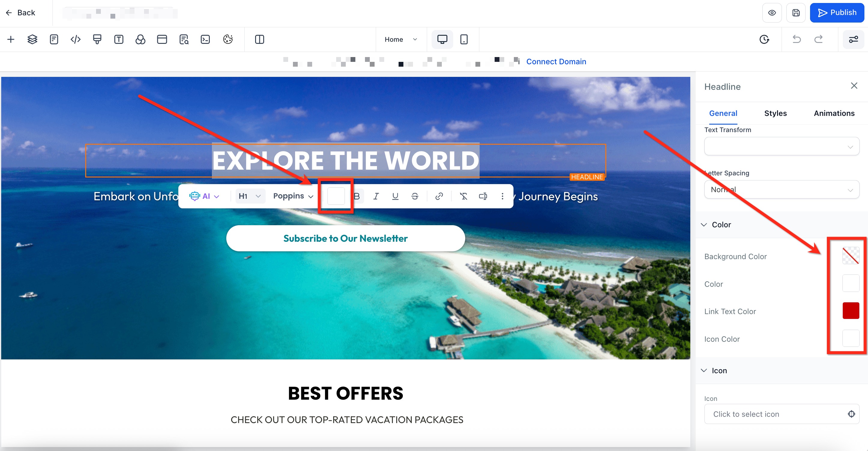Toggle italic text formatting

pyautogui.click(x=376, y=196)
